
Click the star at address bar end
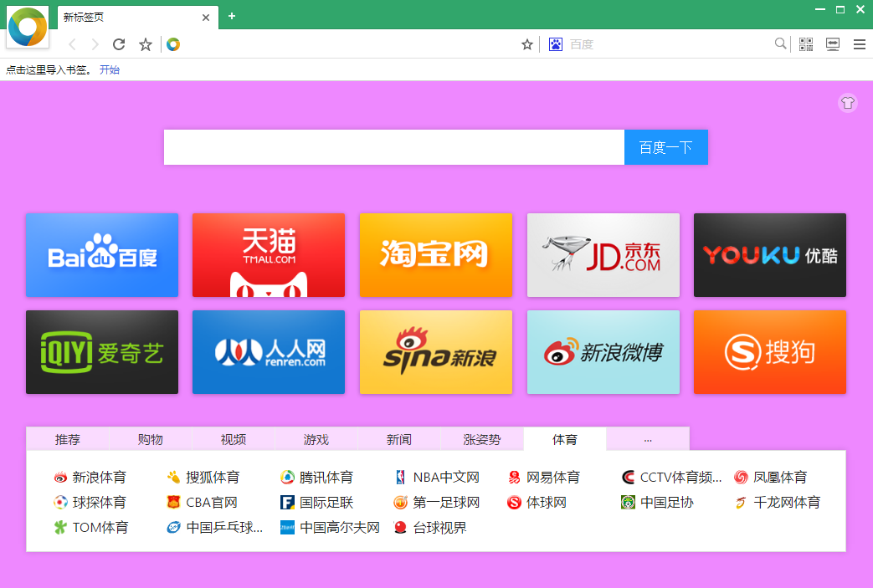click(x=527, y=44)
